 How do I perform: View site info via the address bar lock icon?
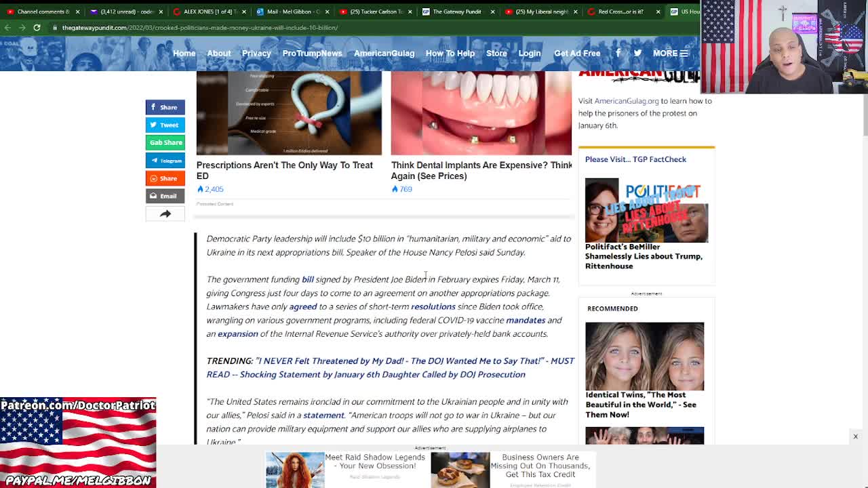click(54, 28)
